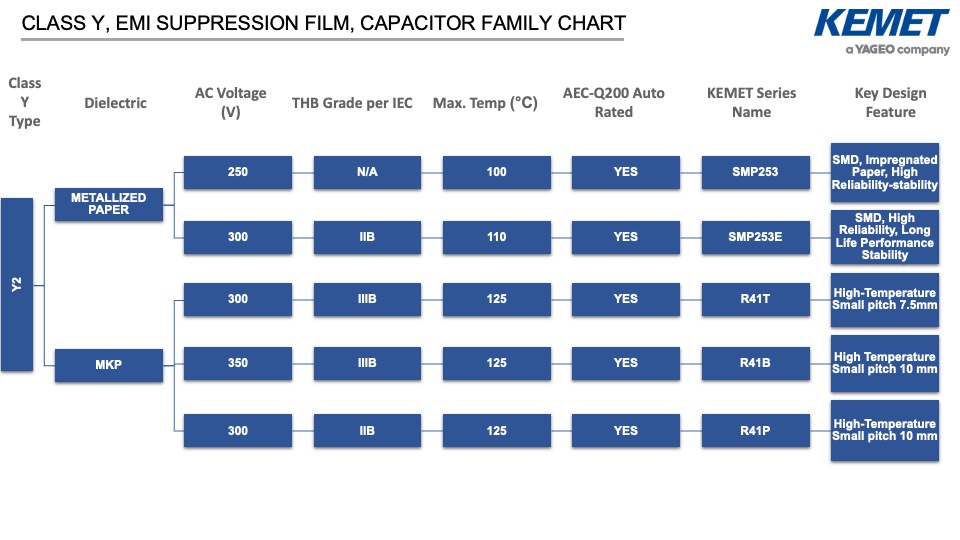
Task: Click the SMP253 series name box
Action: (x=756, y=172)
